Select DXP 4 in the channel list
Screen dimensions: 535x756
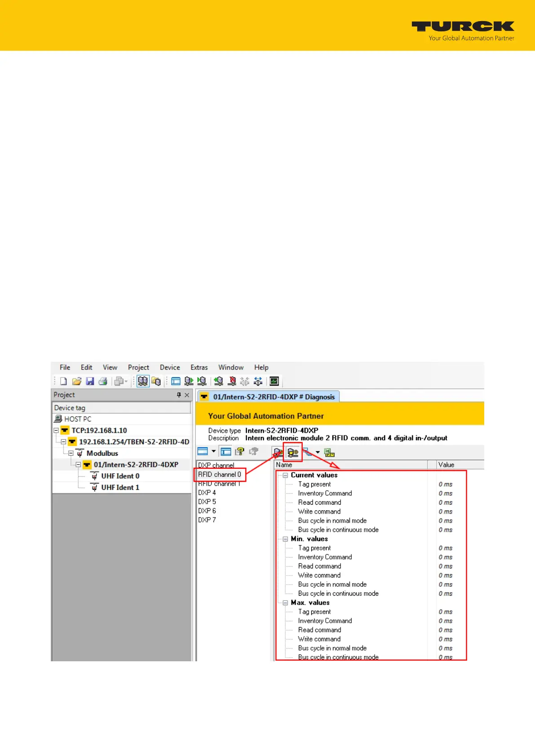[207, 492]
